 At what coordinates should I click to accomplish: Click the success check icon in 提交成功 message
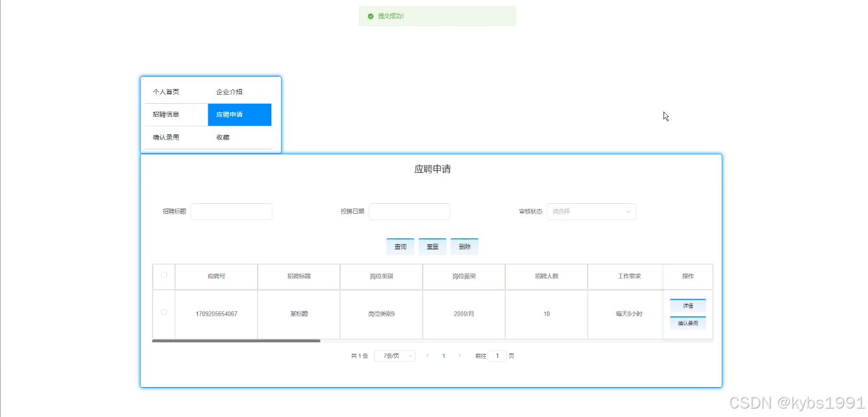click(x=371, y=16)
